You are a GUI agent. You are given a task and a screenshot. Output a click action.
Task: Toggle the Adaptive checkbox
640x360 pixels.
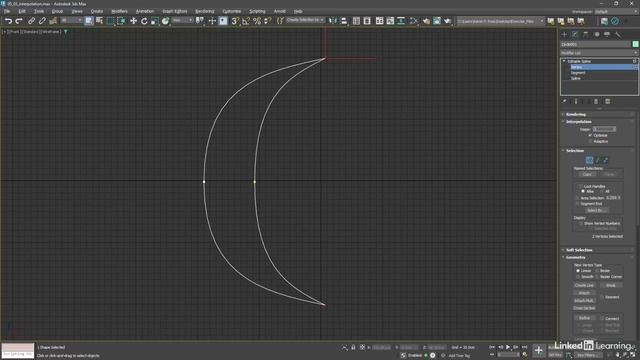[x=590, y=141]
